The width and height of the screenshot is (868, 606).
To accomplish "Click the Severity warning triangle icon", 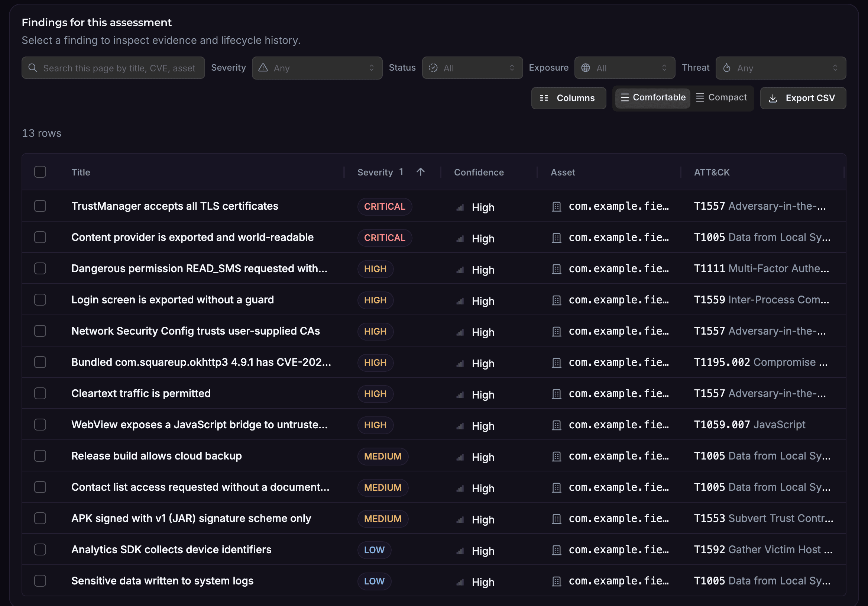I will [263, 68].
